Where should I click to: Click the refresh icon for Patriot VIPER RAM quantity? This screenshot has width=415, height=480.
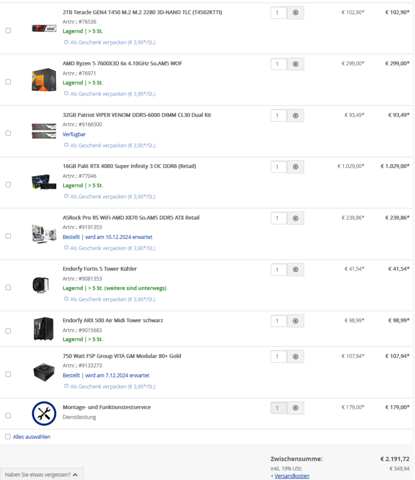(295, 115)
